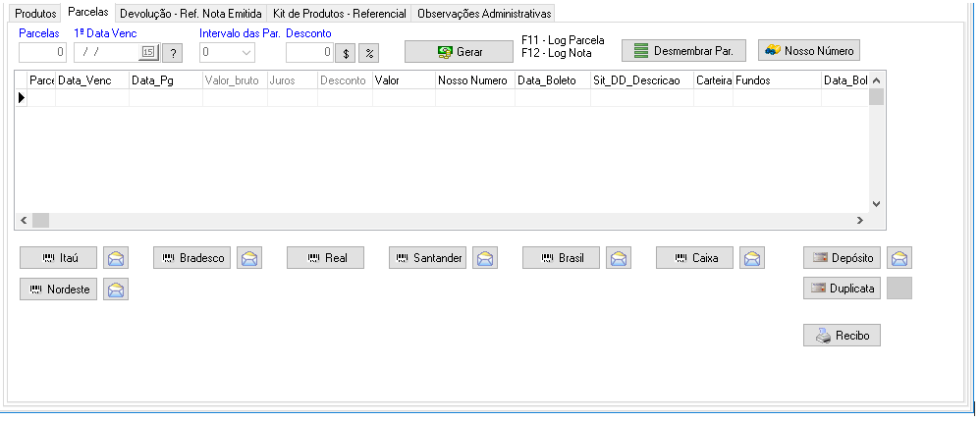Open the Observações Administrativas tab
This screenshot has width=980, height=421.
[483, 14]
